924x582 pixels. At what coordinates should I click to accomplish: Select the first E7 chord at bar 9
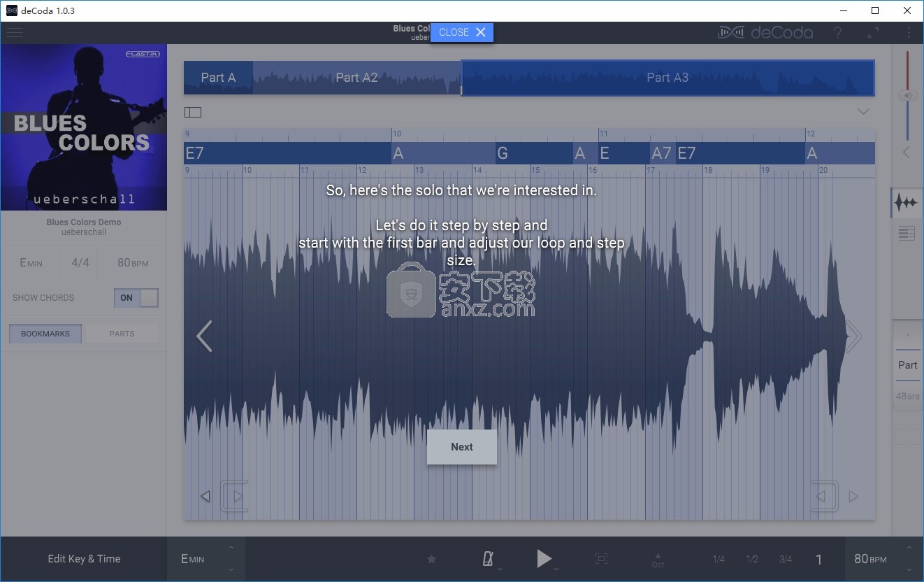pos(287,153)
